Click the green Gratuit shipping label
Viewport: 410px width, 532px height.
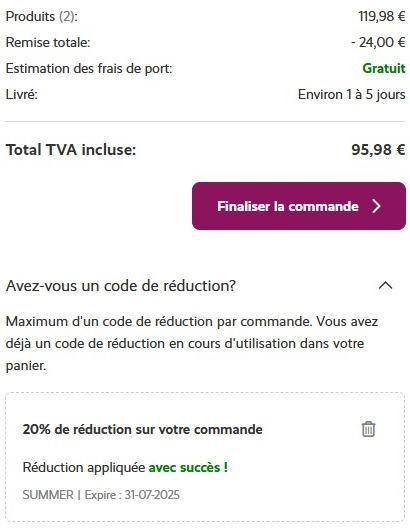click(384, 68)
